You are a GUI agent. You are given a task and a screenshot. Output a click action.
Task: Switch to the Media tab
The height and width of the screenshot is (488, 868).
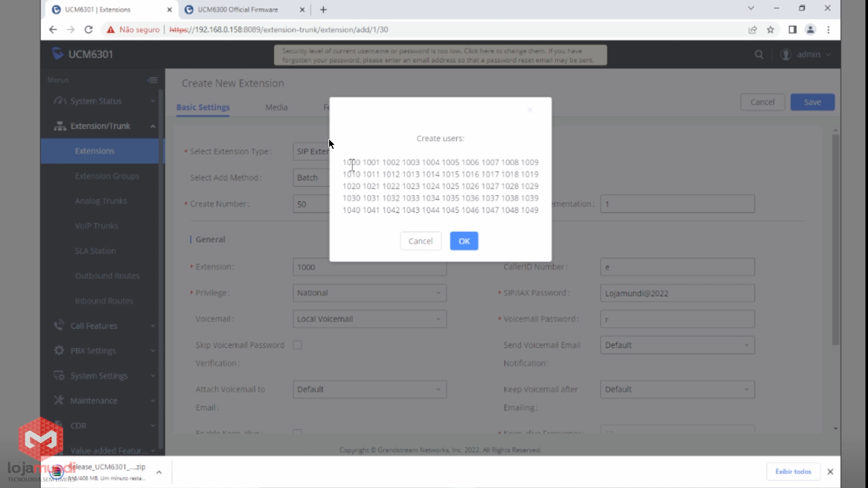(276, 107)
